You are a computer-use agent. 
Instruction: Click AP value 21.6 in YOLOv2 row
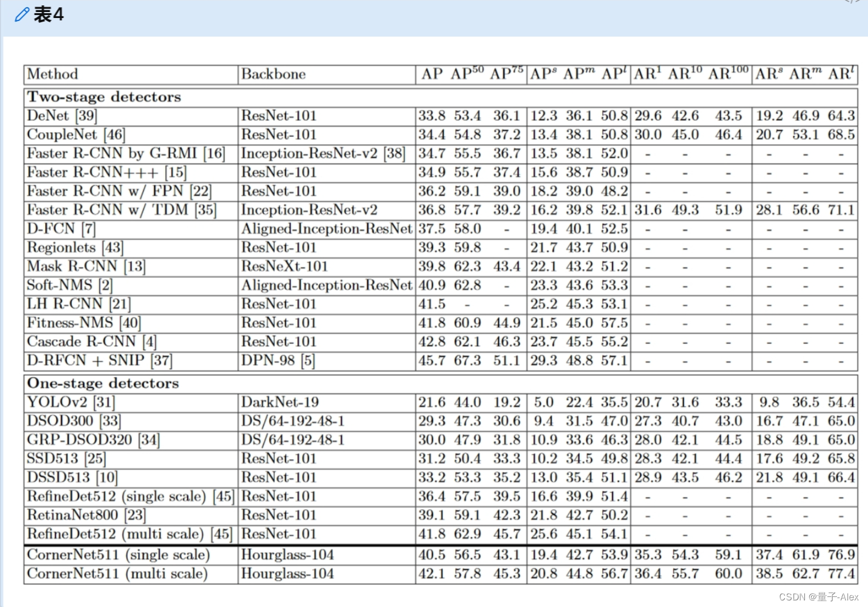coord(432,402)
